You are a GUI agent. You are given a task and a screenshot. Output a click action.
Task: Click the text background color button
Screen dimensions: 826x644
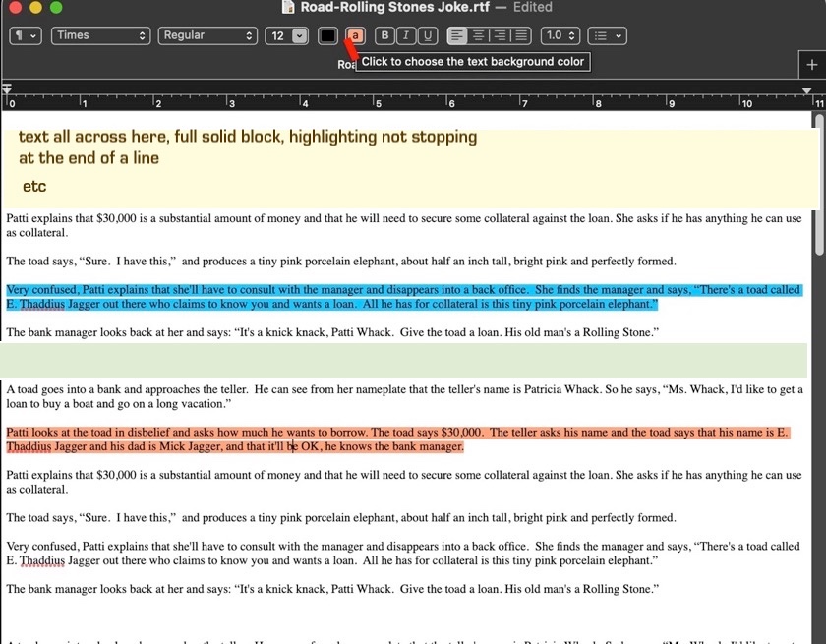(353, 35)
